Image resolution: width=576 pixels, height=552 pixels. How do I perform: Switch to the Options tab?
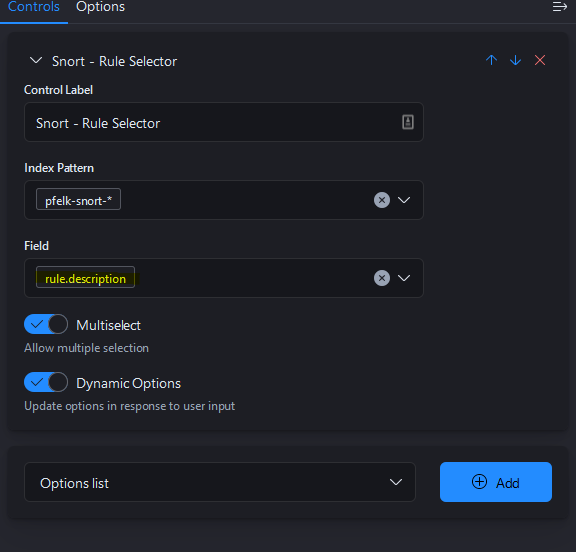coord(100,7)
